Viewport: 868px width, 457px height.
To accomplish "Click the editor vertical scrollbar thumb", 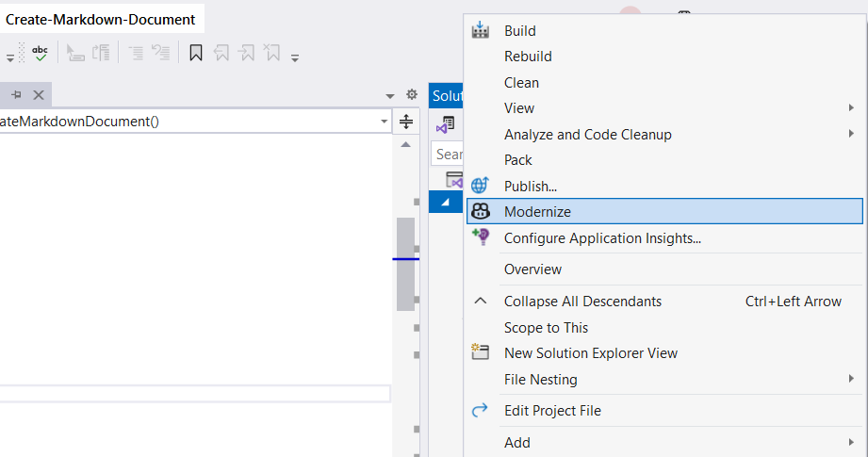I will click(406, 265).
